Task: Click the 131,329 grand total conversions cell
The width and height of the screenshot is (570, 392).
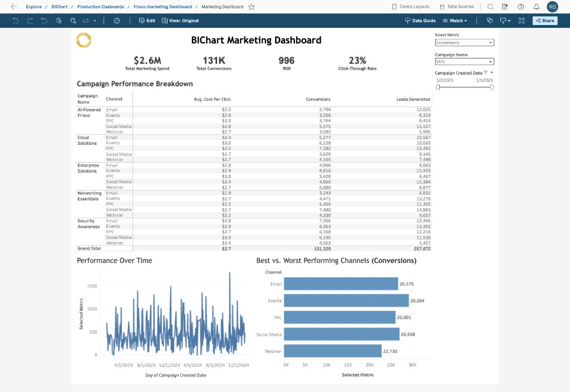Action: [x=322, y=249]
